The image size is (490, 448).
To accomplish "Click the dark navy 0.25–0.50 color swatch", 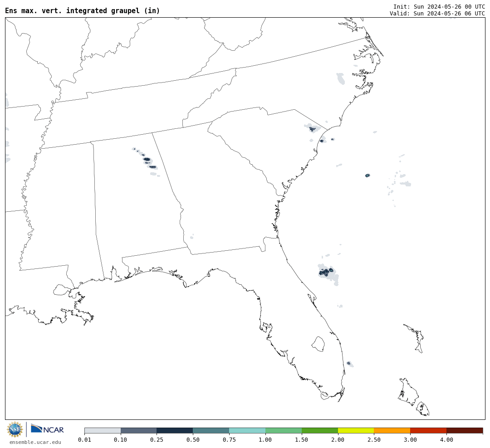I will (x=175, y=430).
